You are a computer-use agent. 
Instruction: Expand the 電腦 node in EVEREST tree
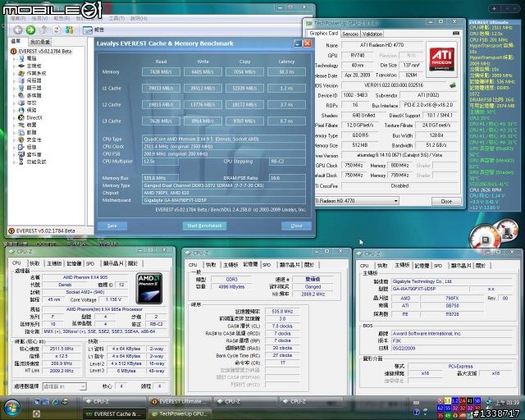point(14,58)
